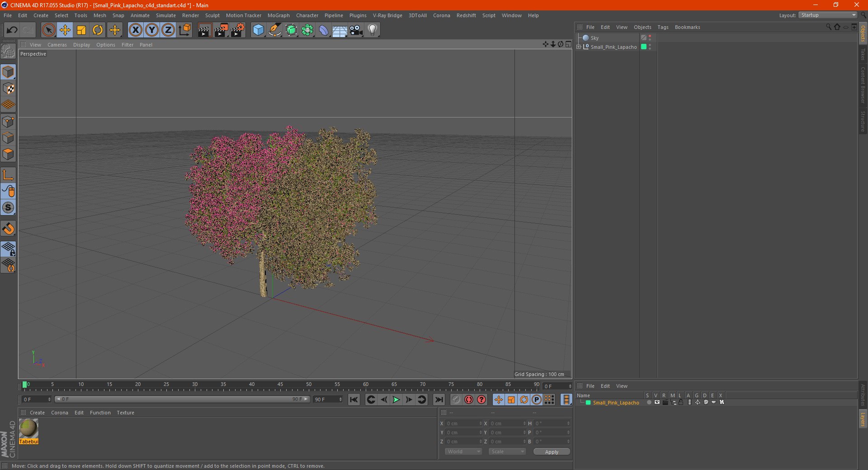Open the MoGraph menu
The image size is (868, 470).
(x=278, y=15)
